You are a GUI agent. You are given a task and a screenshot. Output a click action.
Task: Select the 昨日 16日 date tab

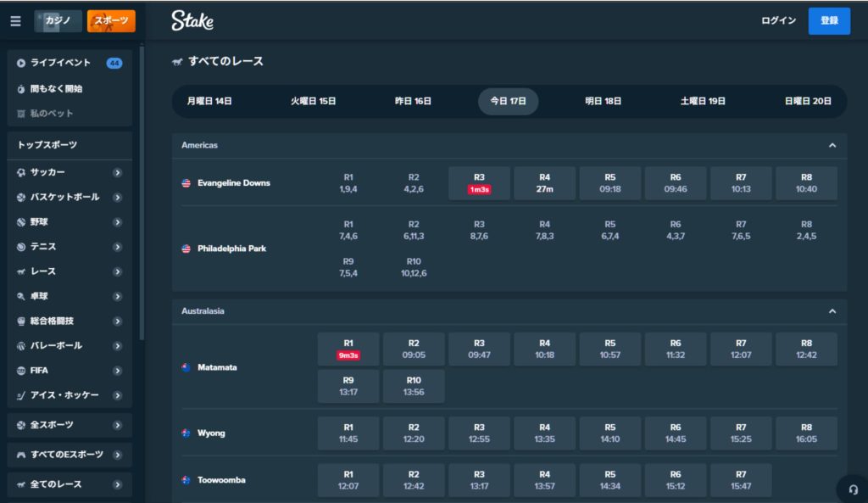tap(413, 102)
